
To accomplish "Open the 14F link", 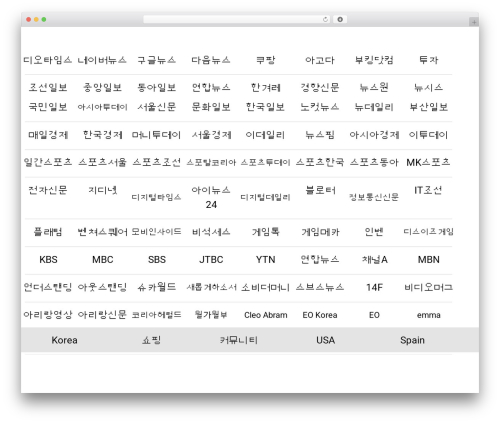I will (374, 287).
